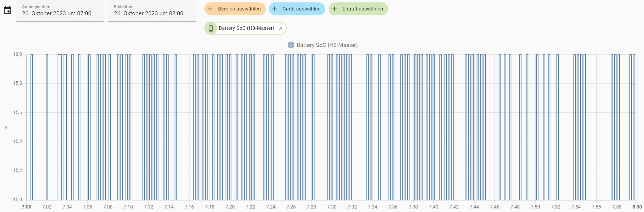This screenshot has height=212, width=644.
Task: Click the plus icon on Gerät auswählen
Action: pyautogui.click(x=275, y=9)
